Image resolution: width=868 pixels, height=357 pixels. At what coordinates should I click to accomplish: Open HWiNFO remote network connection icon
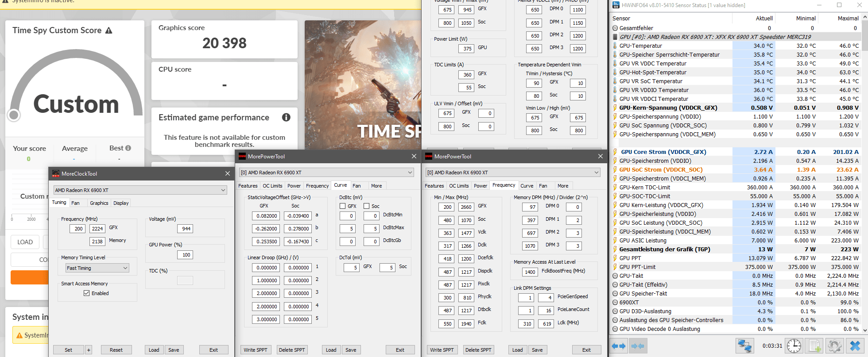(745, 346)
